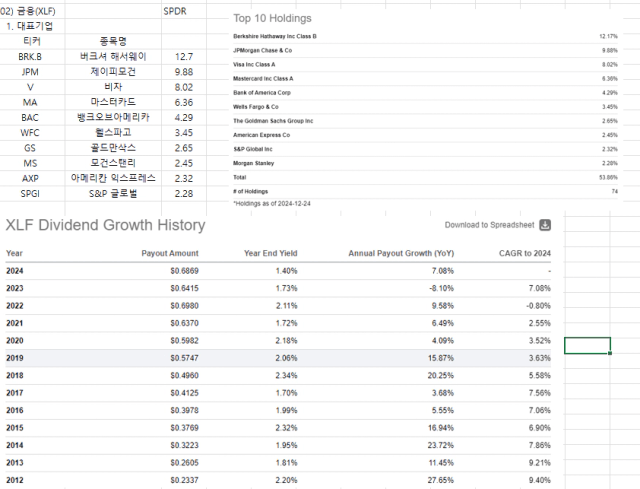Click S&P Global Inc holding
The image size is (640, 489).
(x=253, y=149)
